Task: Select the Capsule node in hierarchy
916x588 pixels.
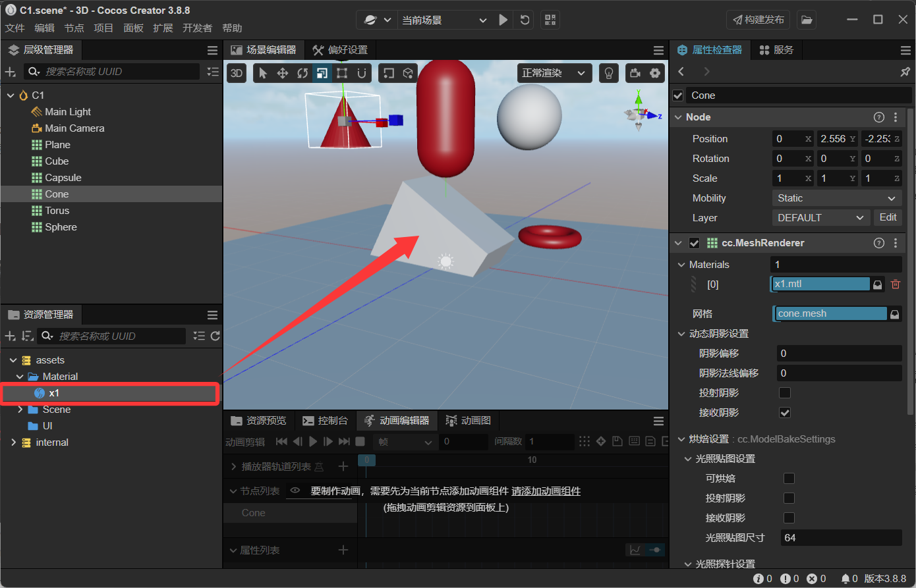Action: 63,178
